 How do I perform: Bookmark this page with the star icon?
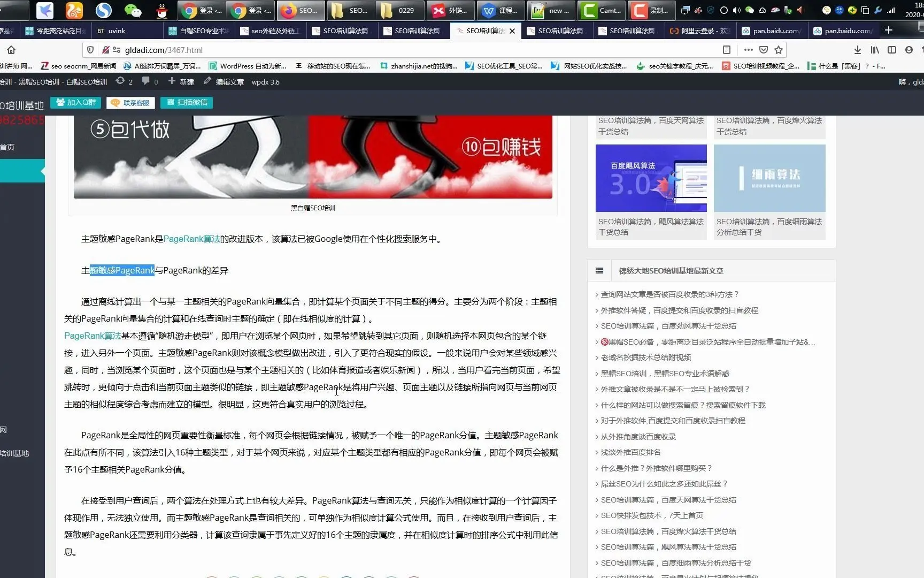coord(779,50)
